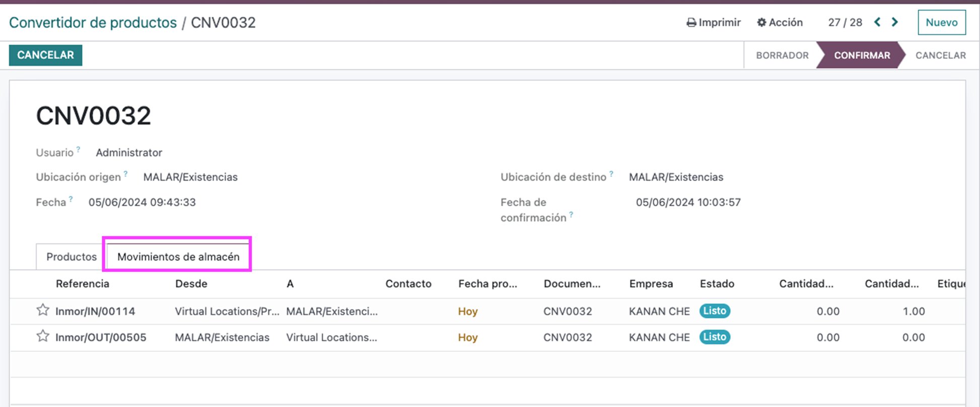The width and height of the screenshot is (980, 407).
Task: Open the 27 / 28 pager counter
Action: (845, 22)
